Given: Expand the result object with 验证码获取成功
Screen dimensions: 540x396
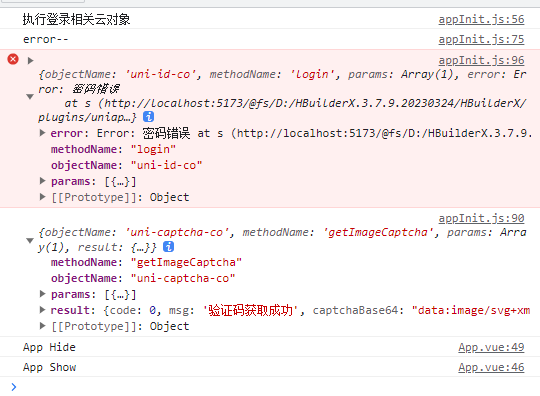Looking at the screenshot, I should pos(42,310).
